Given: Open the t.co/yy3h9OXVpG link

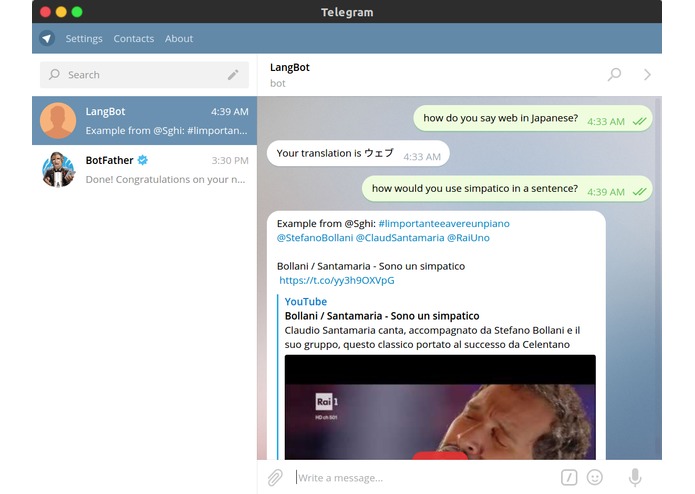Looking at the screenshot, I should 337,280.
